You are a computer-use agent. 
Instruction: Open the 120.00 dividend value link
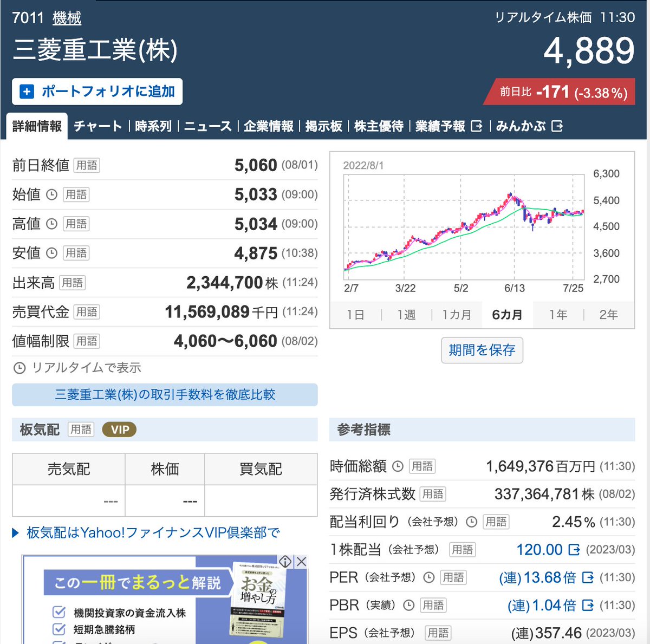click(539, 550)
